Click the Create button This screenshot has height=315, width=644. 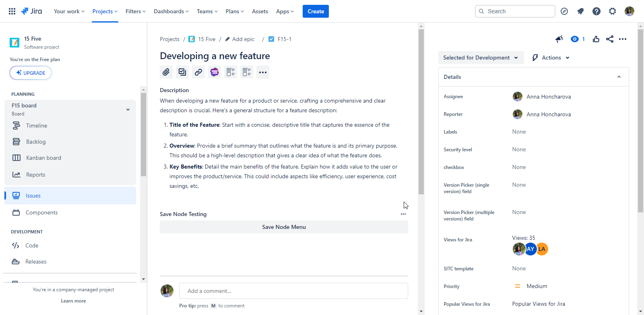(x=316, y=11)
